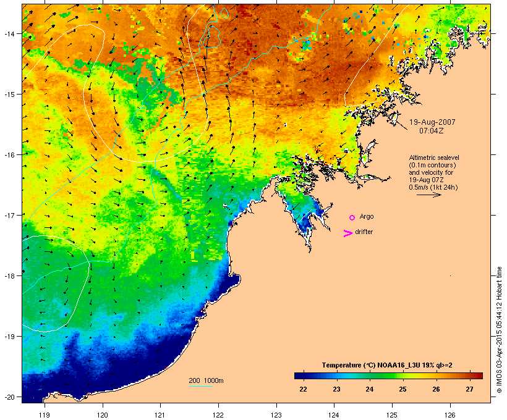
Task: Click the latitude label -19
Action: [x=9, y=337]
